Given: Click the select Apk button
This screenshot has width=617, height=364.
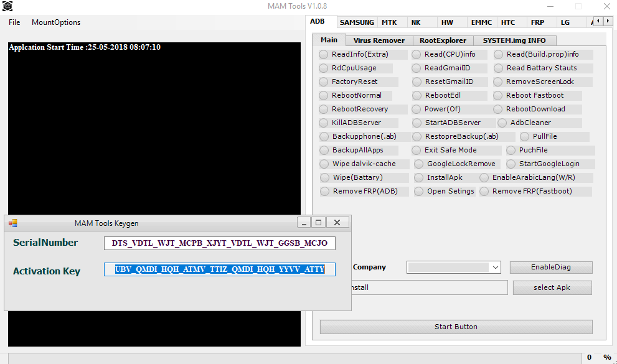Looking at the screenshot, I should pyautogui.click(x=552, y=287).
